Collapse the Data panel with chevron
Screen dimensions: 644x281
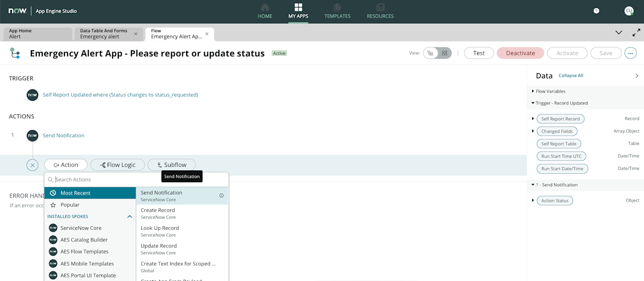(x=637, y=76)
